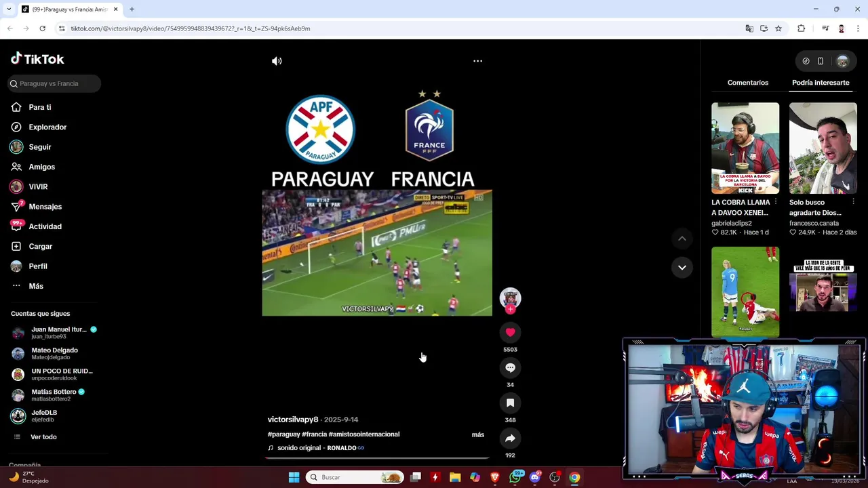868x488 pixels.
Task: Share the video using arrow icon
Action: (510, 438)
